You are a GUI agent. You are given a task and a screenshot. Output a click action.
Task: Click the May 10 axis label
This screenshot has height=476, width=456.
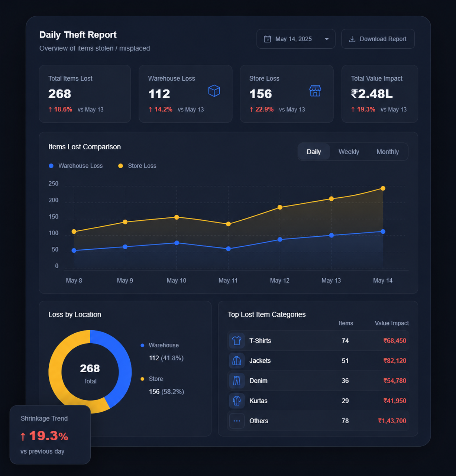tap(177, 281)
